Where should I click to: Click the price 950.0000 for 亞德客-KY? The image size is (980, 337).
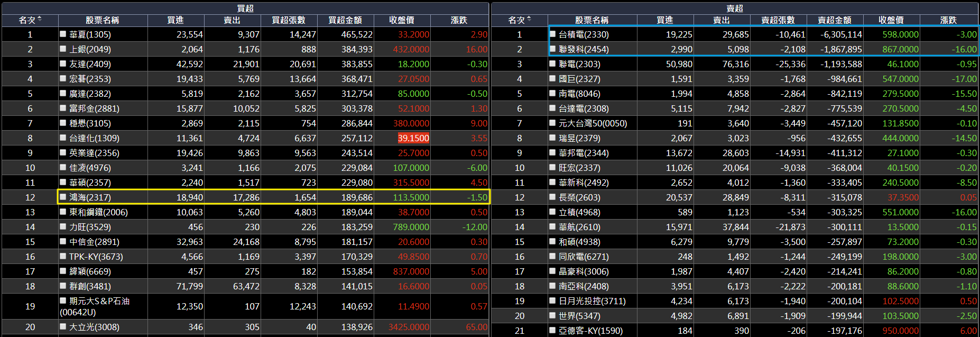pyautogui.click(x=901, y=331)
